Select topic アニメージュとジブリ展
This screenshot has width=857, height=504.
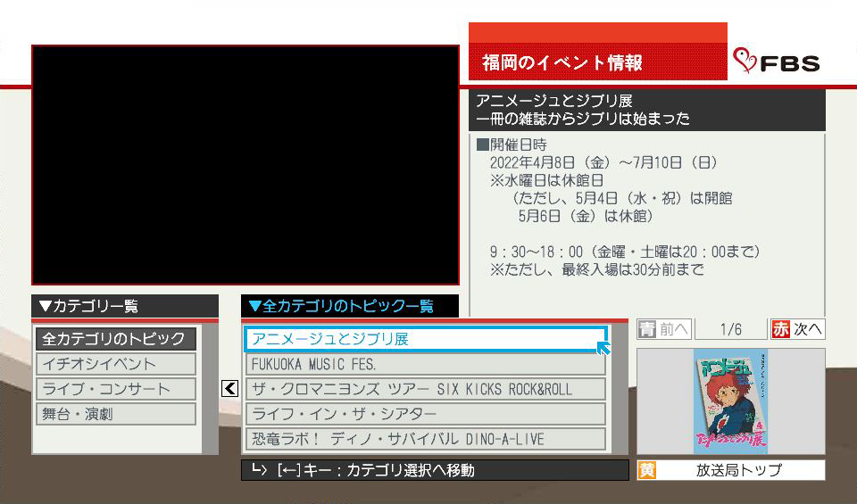(426, 339)
